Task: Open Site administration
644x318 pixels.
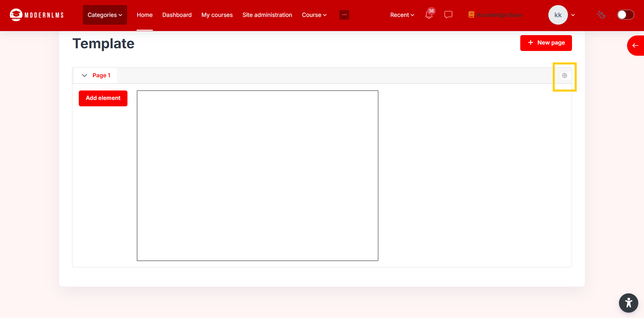Action: (267, 15)
